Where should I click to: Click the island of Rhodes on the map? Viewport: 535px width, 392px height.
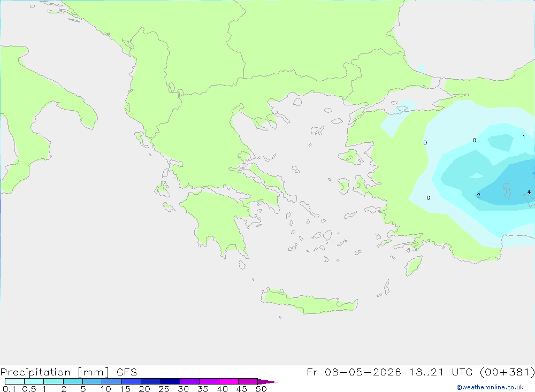click(414, 266)
